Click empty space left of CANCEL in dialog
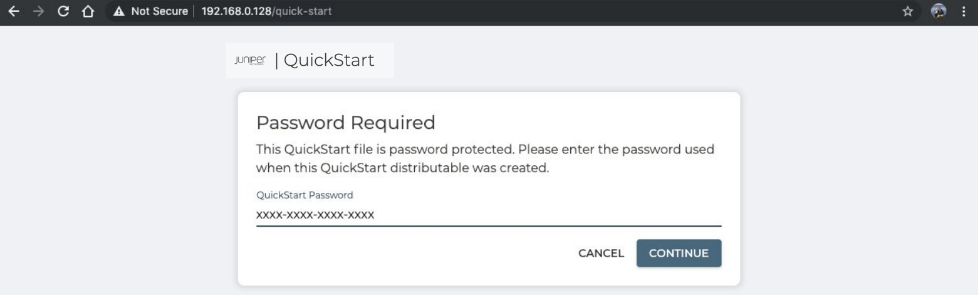This screenshot has height=303, width=980. [x=407, y=254]
